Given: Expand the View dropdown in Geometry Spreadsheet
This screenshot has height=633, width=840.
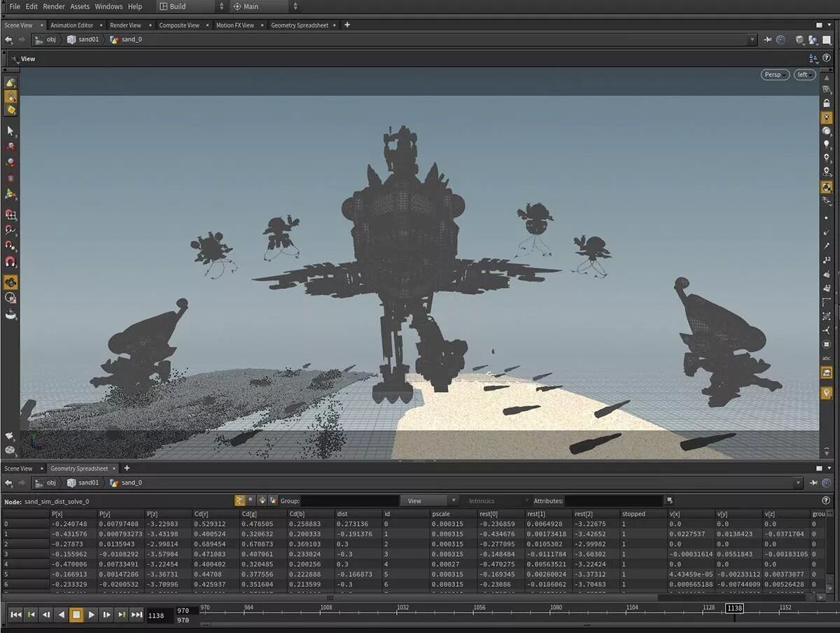Looking at the screenshot, I should tap(428, 501).
